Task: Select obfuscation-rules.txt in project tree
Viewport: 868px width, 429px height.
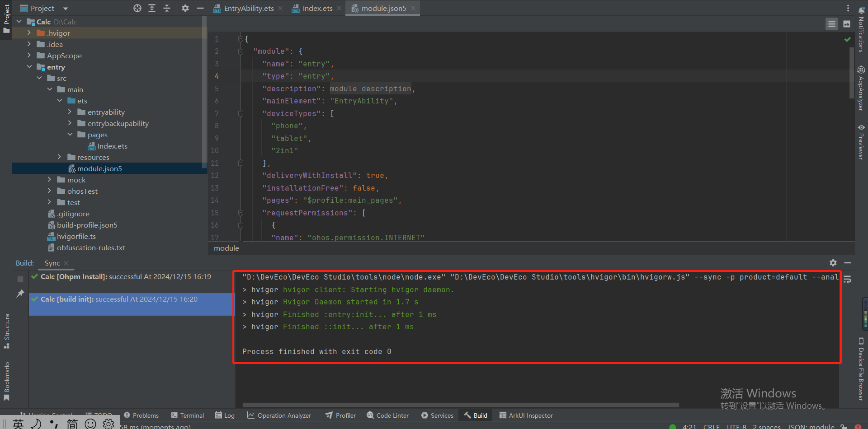Action: point(87,247)
